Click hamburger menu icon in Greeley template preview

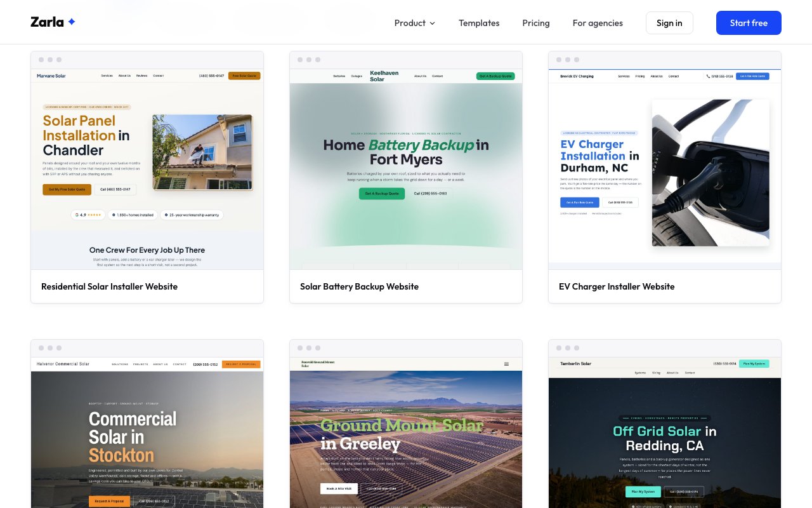506,364
